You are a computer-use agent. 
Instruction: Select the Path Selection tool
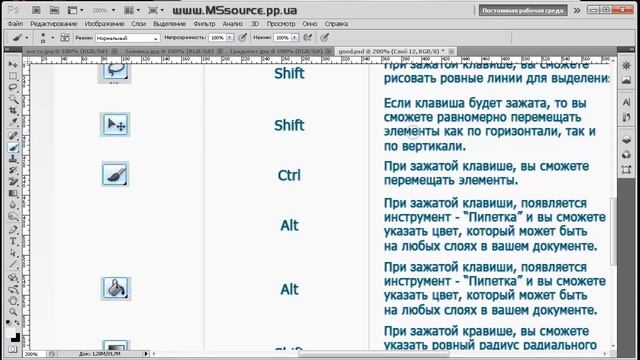[x=13, y=253]
